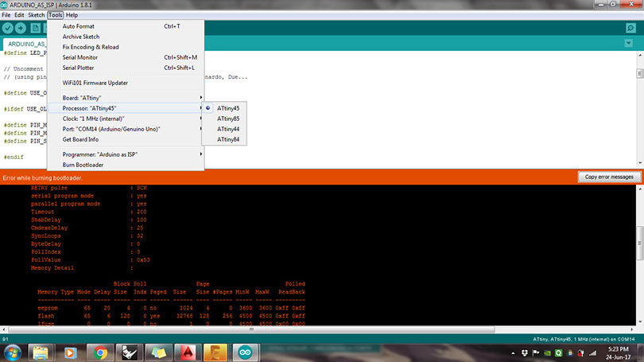
Task: Open the Serial Monitor magnifier icon
Action: point(630,28)
